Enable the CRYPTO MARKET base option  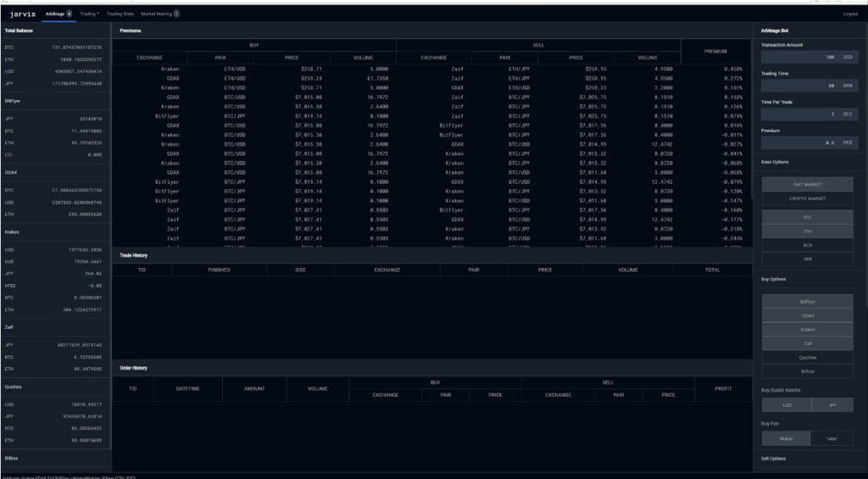click(x=807, y=198)
